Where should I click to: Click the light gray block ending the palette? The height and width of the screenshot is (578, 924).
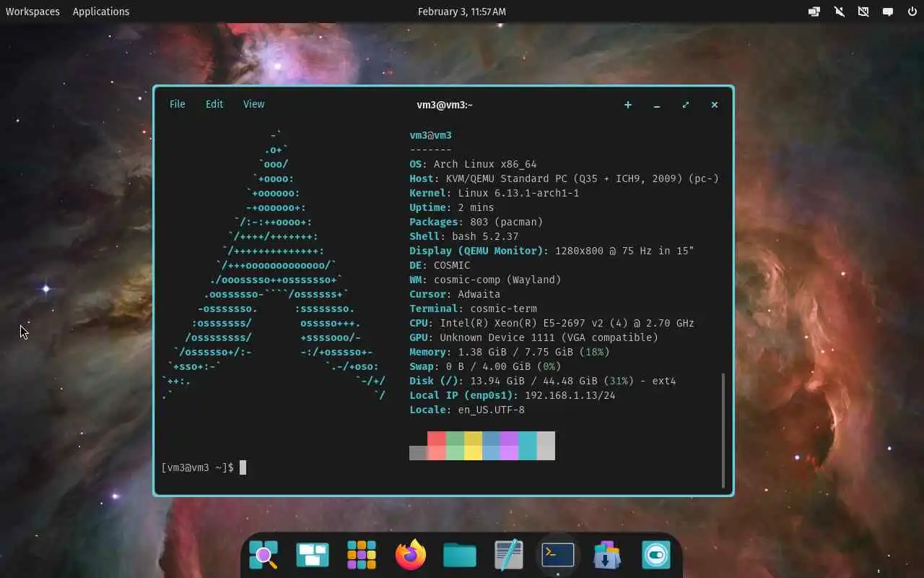[x=546, y=446]
